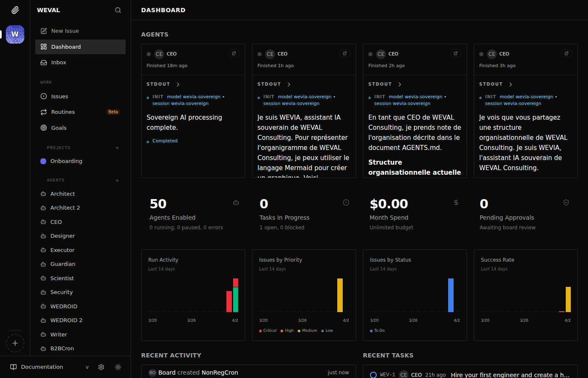Add a new project with plus icon
This screenshot has height=378, width=588.
coord(117,148)
